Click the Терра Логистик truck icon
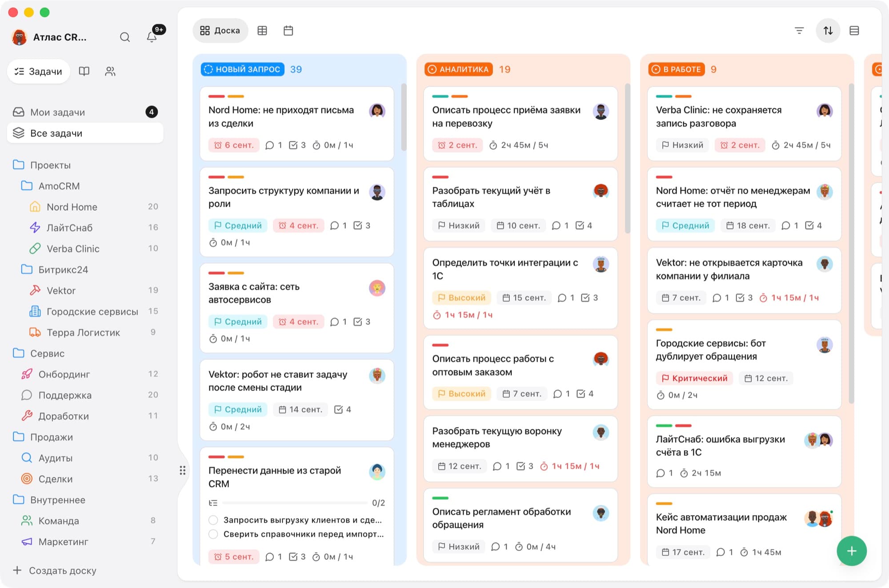 [x=35, y=332]
